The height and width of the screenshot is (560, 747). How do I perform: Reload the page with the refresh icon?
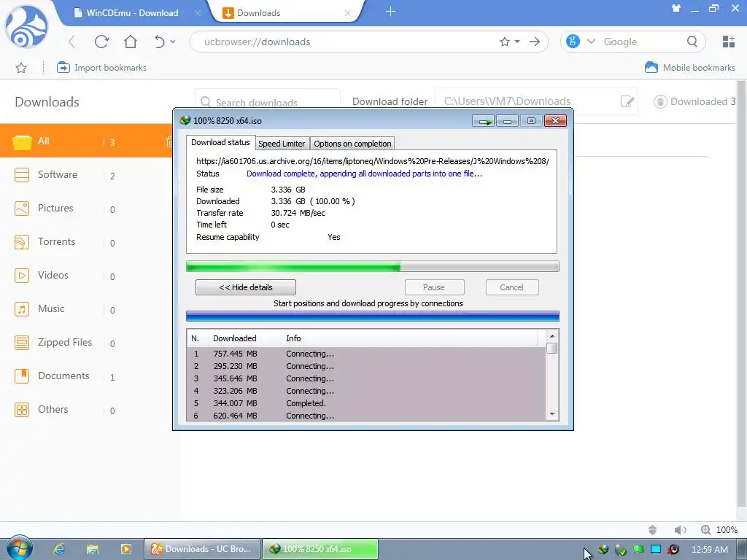pyautogui.click(x=101, y=42)
